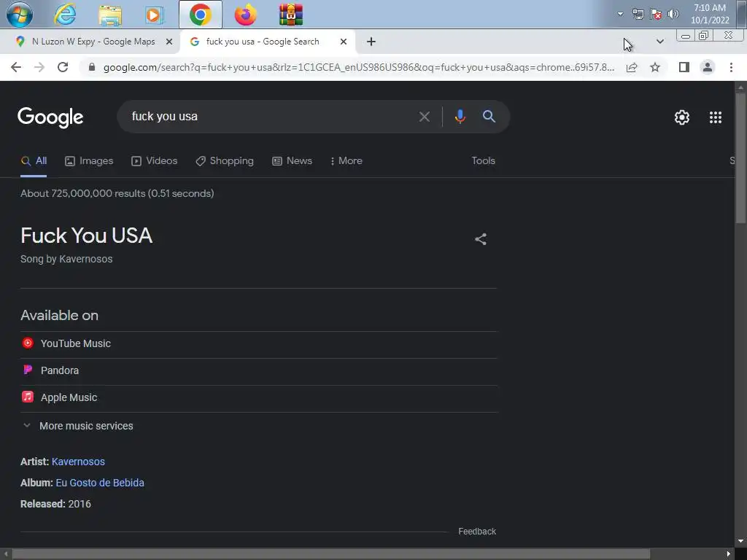Open Google quick settings gear

[682, 117]
